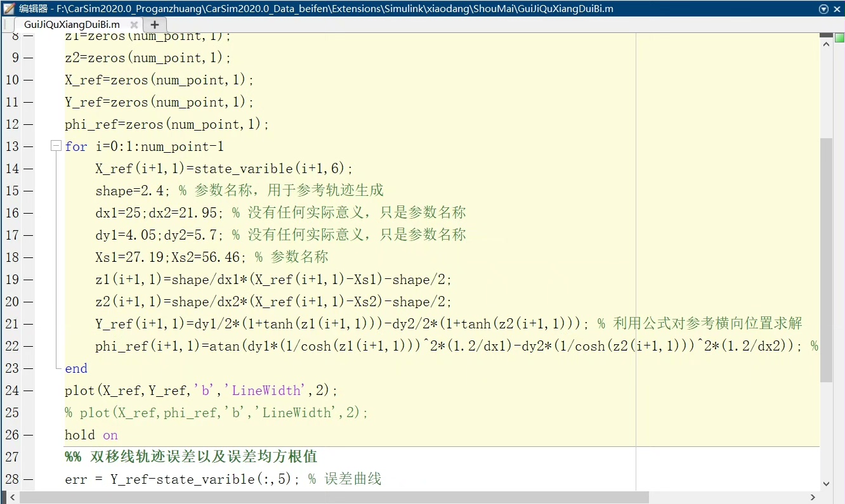The height and width of the screenshot is (504, 845).
Task: Set breakpoint at line 10 dash
Action: pyautogui.click(x=29, y=80)
